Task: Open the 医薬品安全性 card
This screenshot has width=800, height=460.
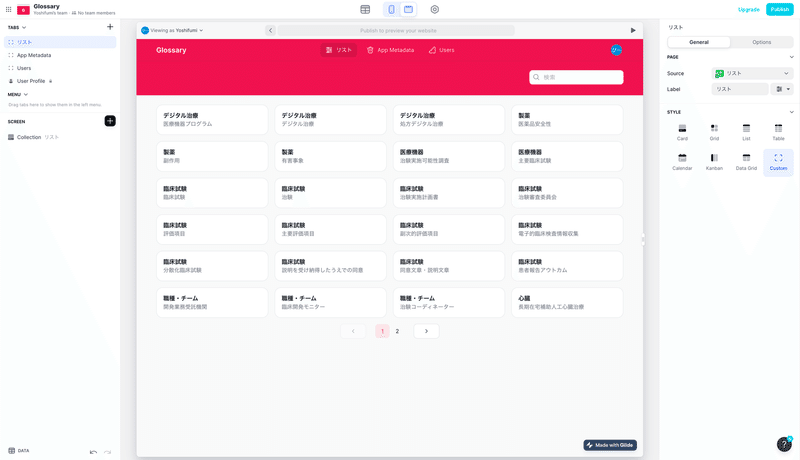Action: click(567, 120)
